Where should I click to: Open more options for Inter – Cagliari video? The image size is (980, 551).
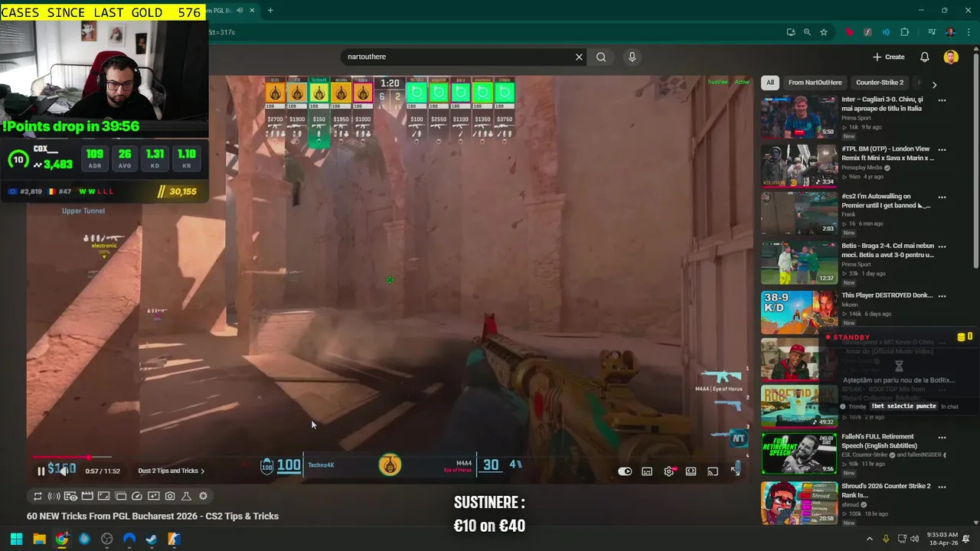coord(942,100)
